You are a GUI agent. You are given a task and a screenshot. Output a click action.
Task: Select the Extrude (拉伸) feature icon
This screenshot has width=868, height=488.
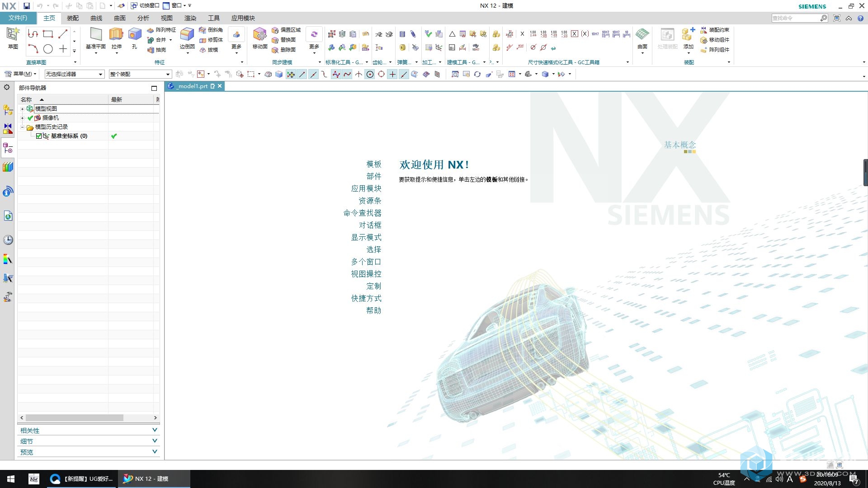(116, 34)
